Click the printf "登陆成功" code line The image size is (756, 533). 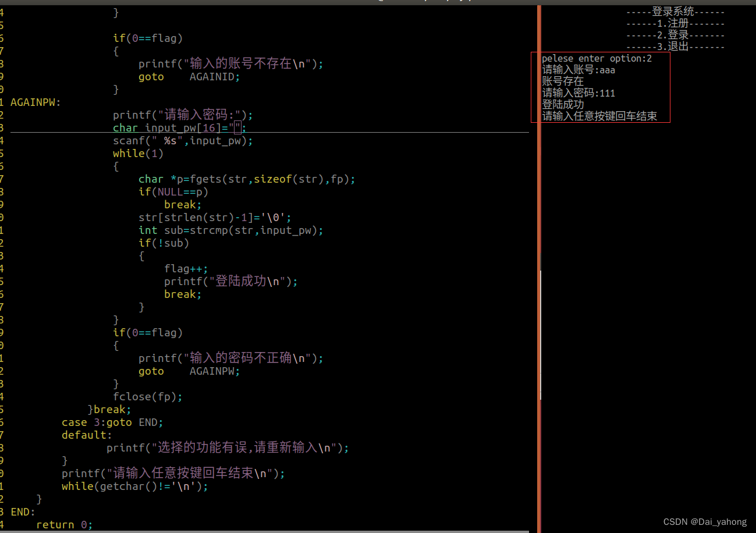tap(230, 282)
